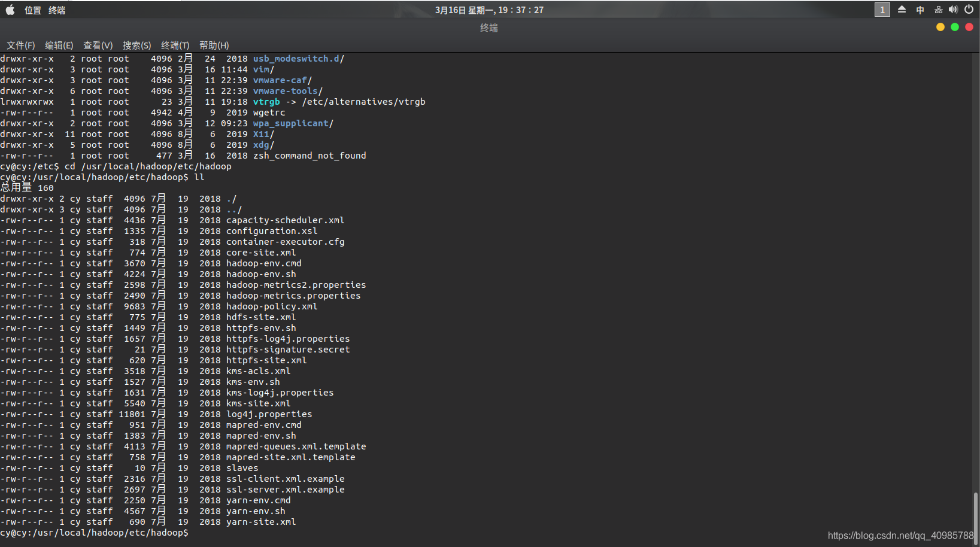The width and height of the screenshot is (980, 547).
Task: Click core-site.xml file name
Action: click(261, 253)
